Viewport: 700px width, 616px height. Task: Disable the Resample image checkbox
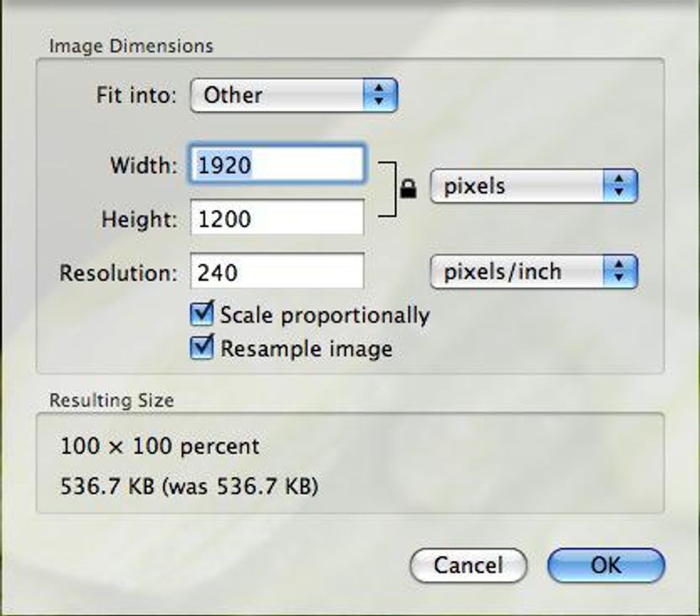click(x=204, y=348)
